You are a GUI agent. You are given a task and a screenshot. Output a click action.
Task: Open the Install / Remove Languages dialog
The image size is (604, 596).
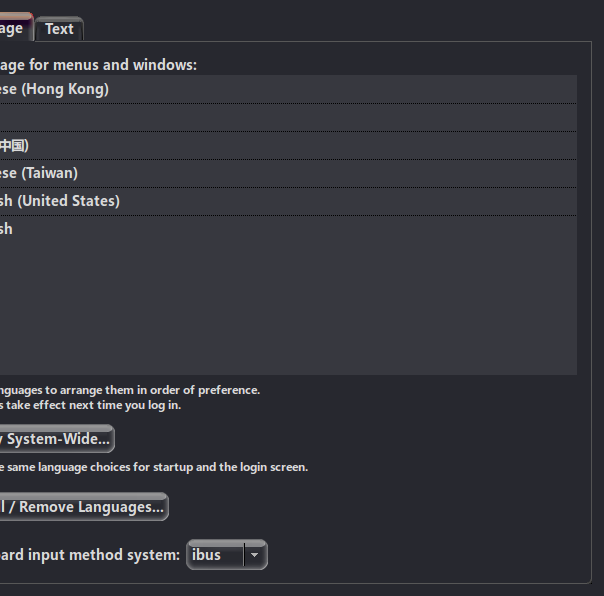84,507
